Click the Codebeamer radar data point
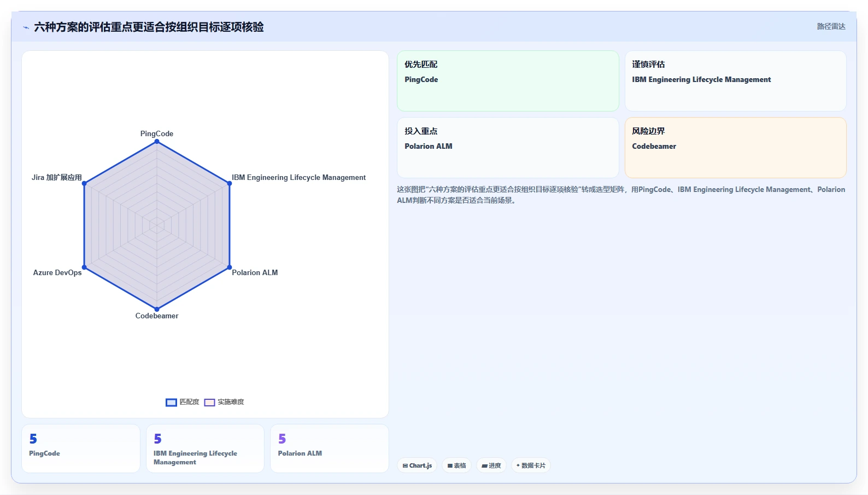Image resolution: width=868 pixels, height=495 pixels. [157, 309]
